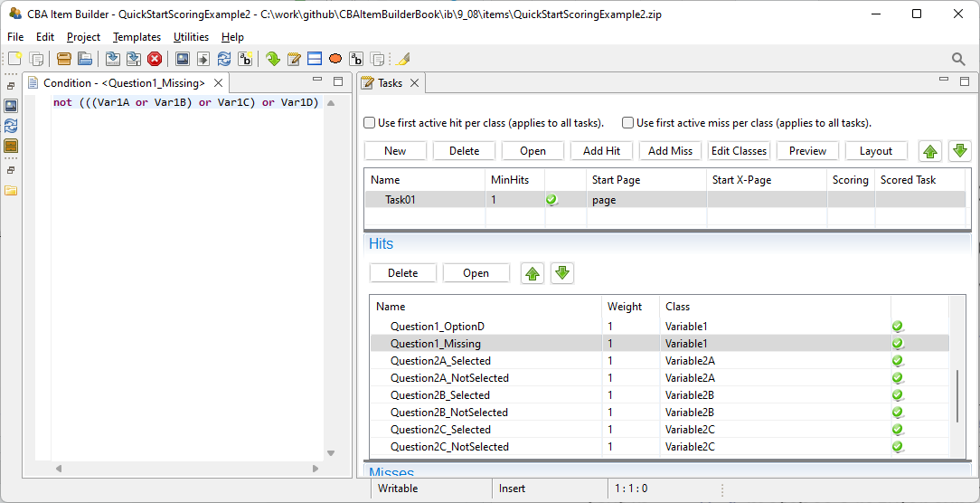Viewport: 980px width, 503px height.
Task: Enable 'Use first active hit per class'
Action: click(x=370, y=123)
